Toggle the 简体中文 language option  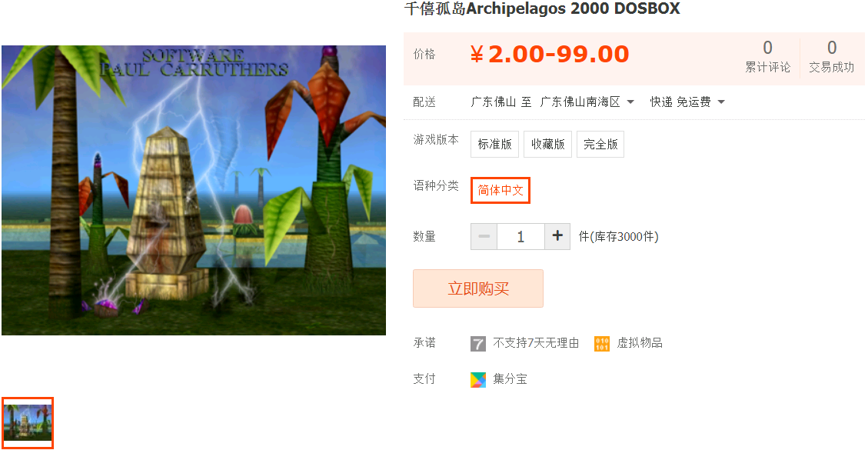501,190
